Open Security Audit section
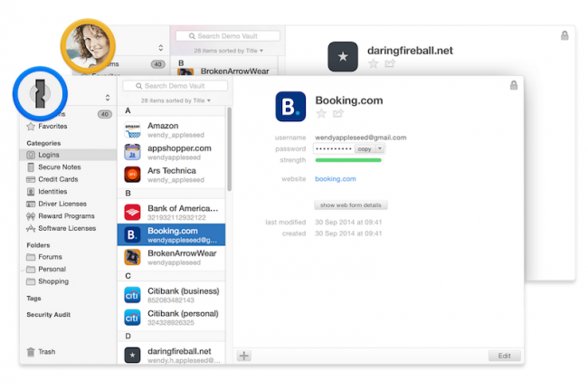588x390 pixels. coord(48,315)
